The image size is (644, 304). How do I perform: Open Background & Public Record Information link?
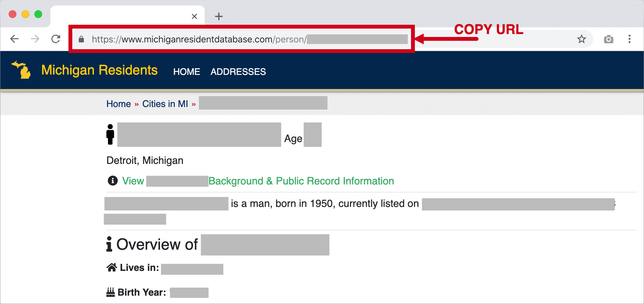301,181
